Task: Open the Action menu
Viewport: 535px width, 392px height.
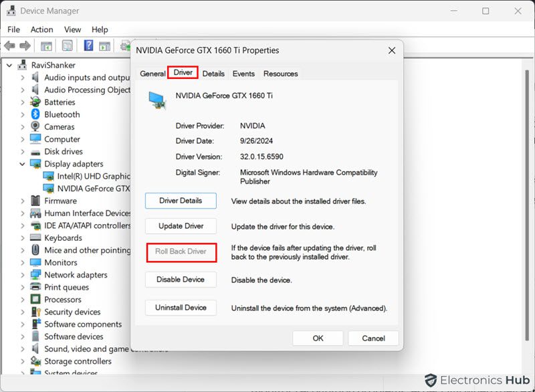Action: click(41, 29)
